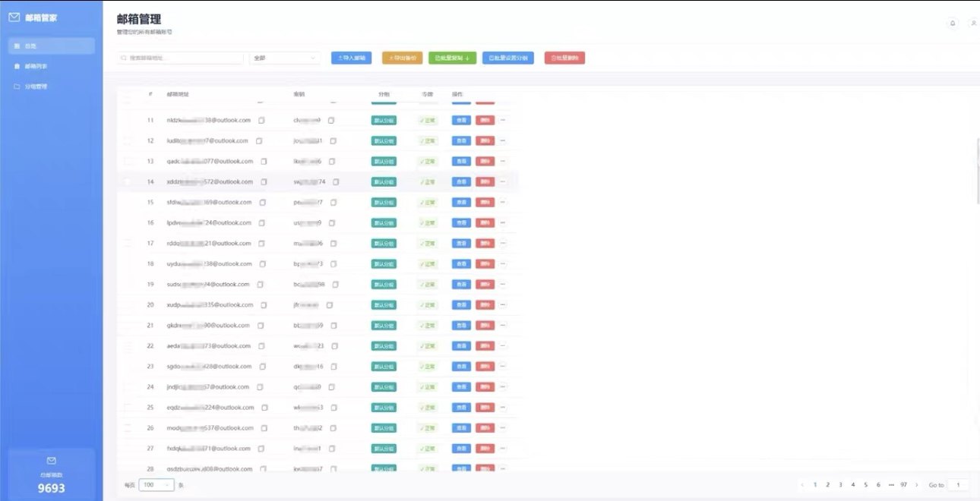This screenshot has width=980, height=501.
Task: Open the 全部 group filter dropdown
Action: (x=285, y=58)
